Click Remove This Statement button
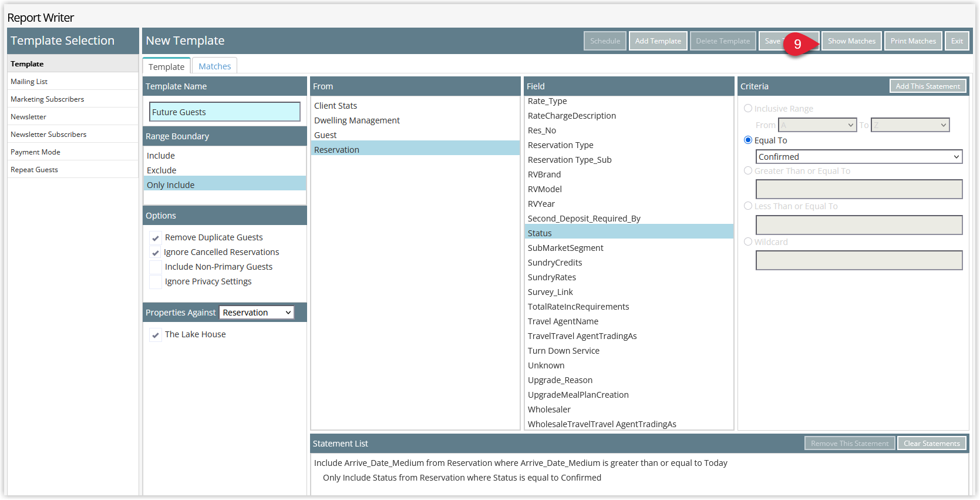Image resolution: width=980 pixels, height=500 pixels. coord(850,444)
